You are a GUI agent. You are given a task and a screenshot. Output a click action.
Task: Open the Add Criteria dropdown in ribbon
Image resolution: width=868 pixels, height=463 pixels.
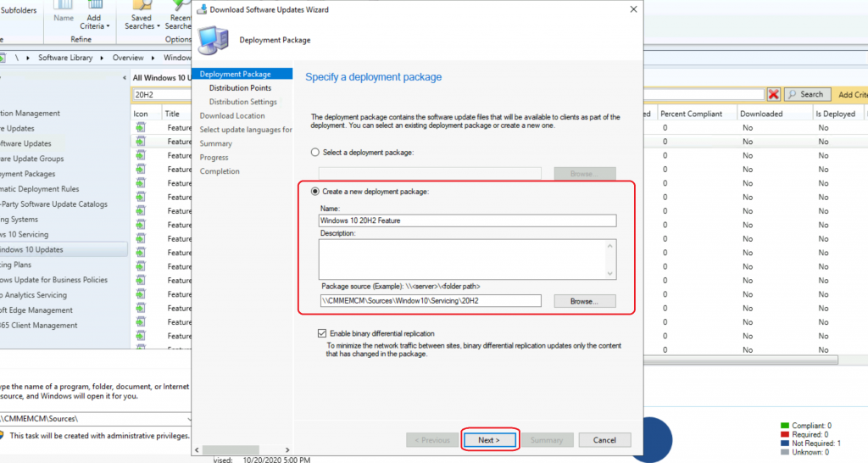click(95, 17)
